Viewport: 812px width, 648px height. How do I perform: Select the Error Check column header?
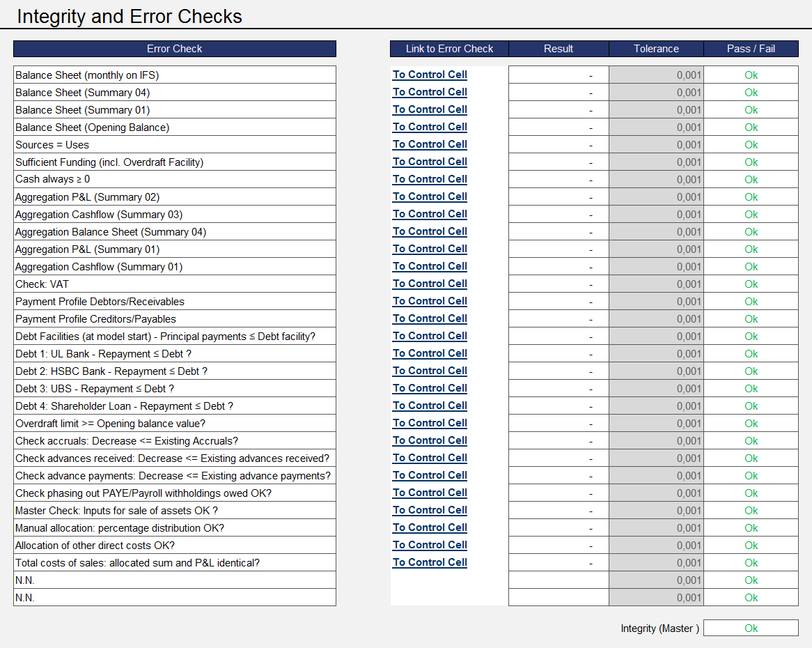[174, 49]
